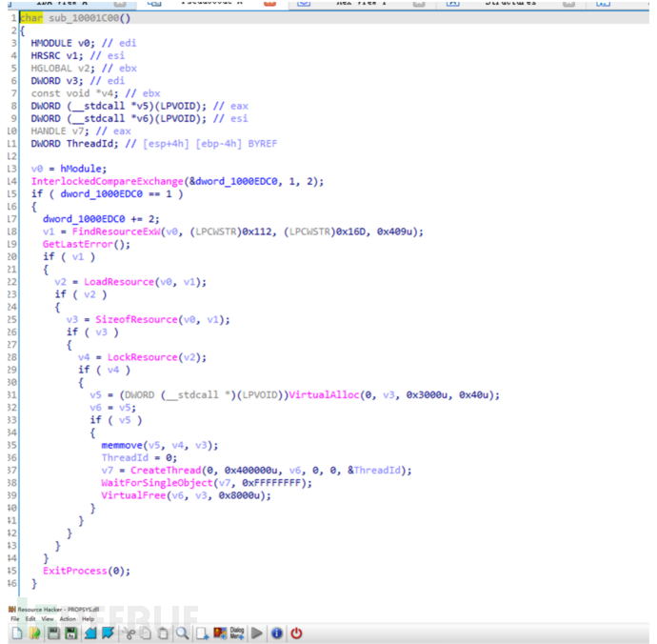Click the 0x8000u free type argument

pos(239,495)
